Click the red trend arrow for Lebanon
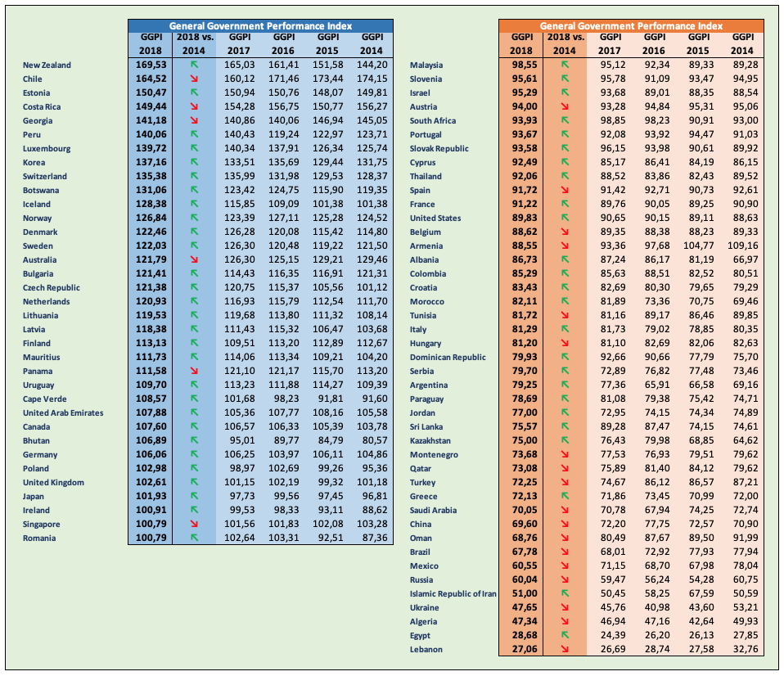The image size is (784, 676). (565, 649)
